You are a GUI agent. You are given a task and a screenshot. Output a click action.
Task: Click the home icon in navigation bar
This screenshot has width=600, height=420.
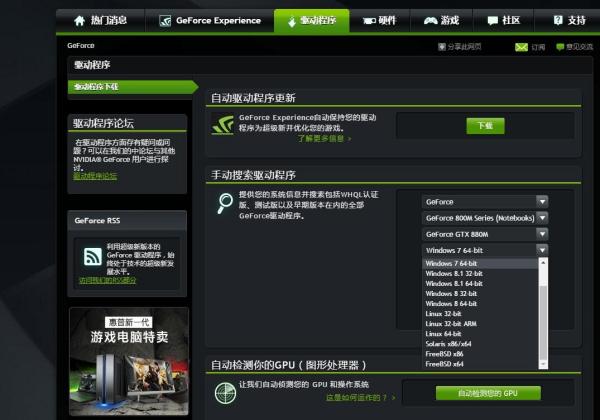[x=80, y=21]
